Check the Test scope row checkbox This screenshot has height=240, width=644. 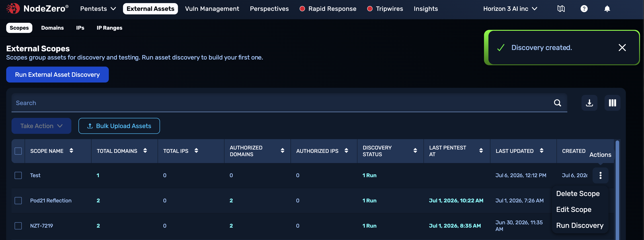[x=18, y=175]
